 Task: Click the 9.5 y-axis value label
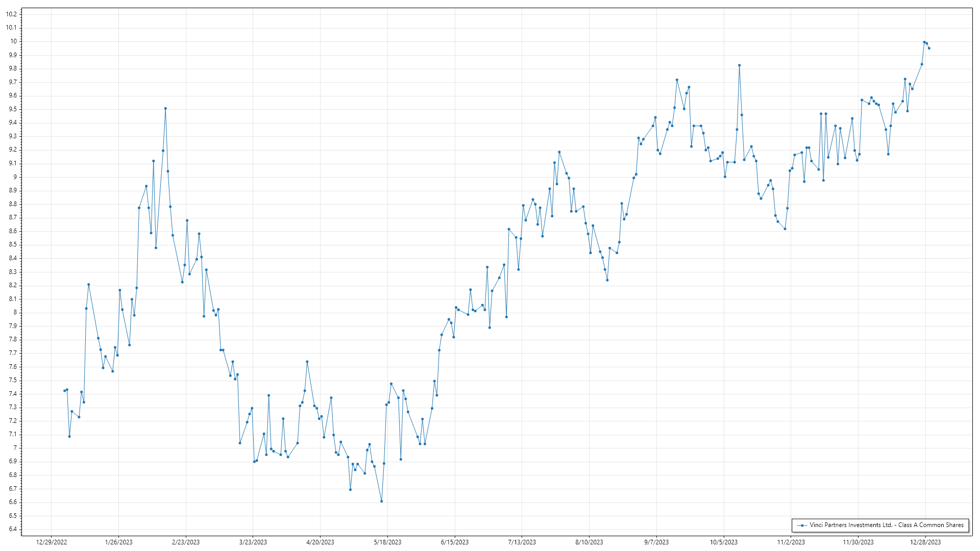coord(12,109)
